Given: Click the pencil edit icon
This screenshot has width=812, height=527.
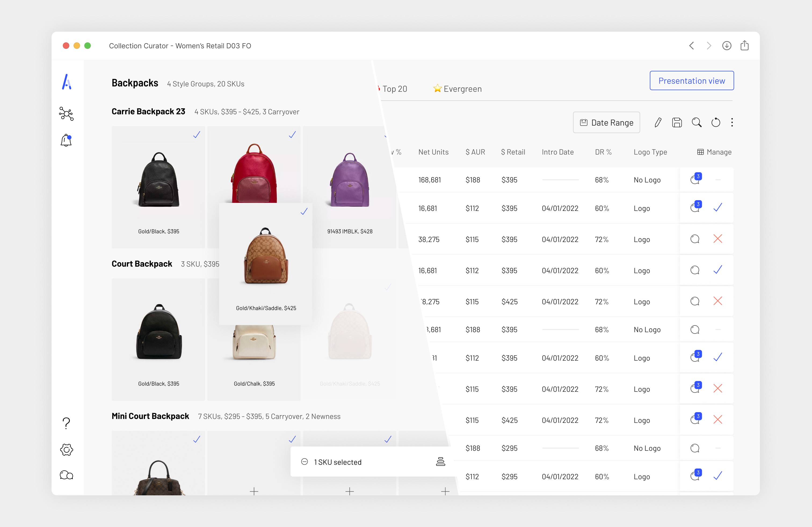Looking at the screenshot, I should pos(658,122).
